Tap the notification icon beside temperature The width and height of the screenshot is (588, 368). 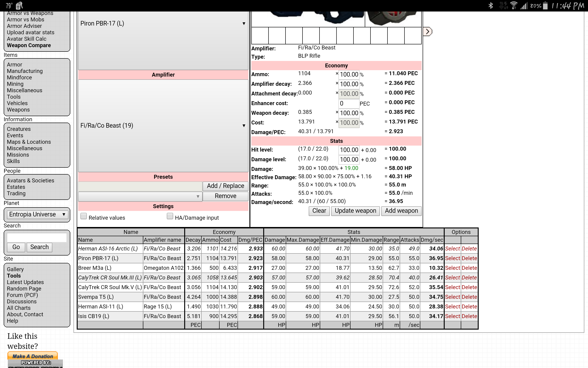tap(19, 6)
